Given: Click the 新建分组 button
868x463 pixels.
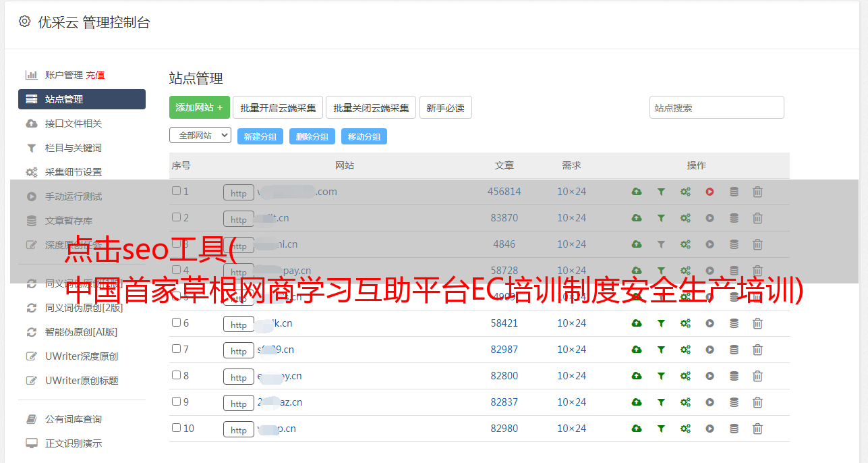Looking at the screenshot, I should 260,136.
